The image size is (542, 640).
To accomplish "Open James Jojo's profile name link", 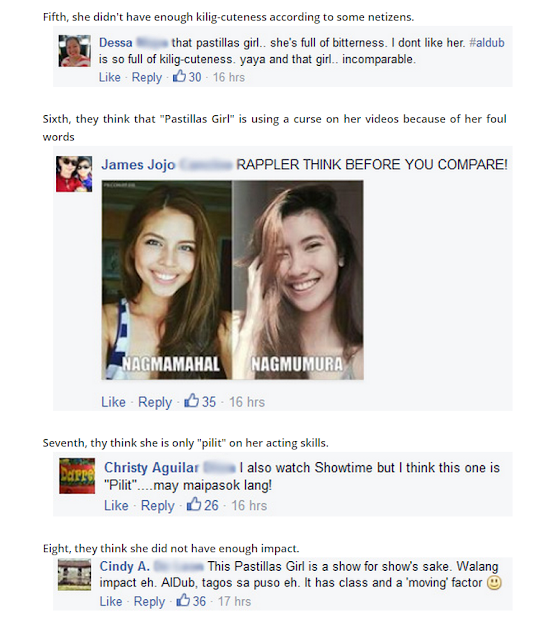I will coord(138,164).
